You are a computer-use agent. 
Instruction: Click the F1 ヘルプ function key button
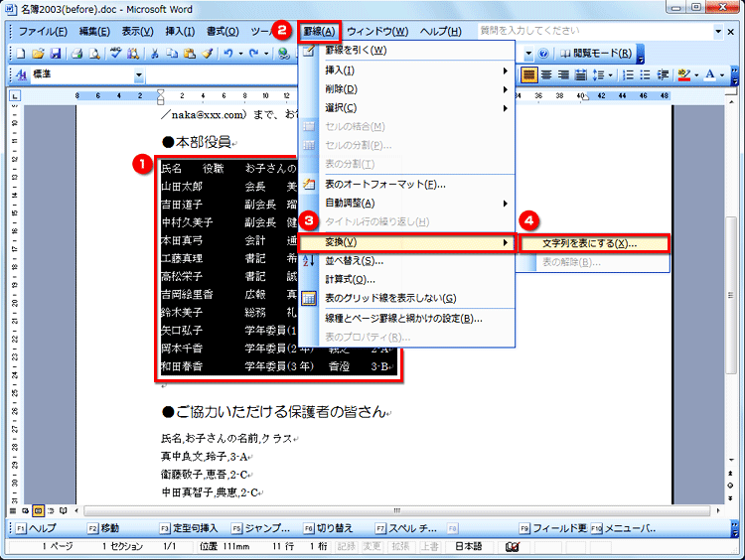click(x=36, y=528)
